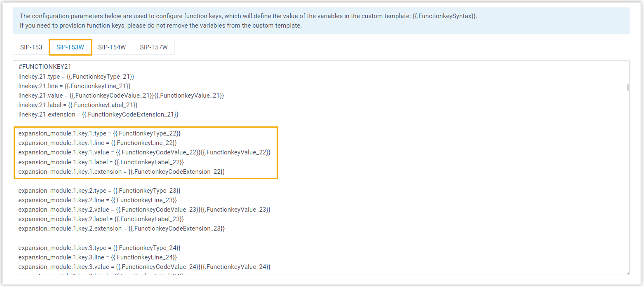The width and height of the screenshot is (644, 287).
Task: Click the linekey.21.label line
Action: [78, 105]
